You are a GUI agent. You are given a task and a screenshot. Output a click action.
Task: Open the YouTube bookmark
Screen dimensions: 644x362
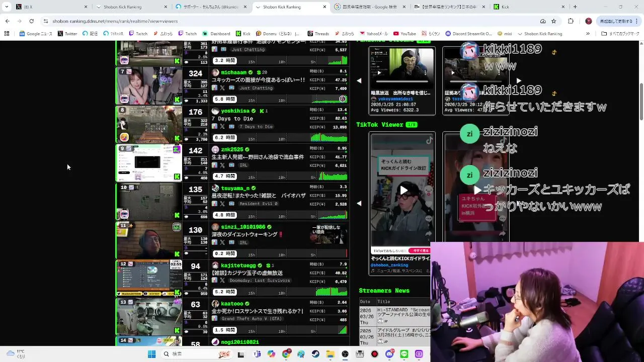point(405,34)
